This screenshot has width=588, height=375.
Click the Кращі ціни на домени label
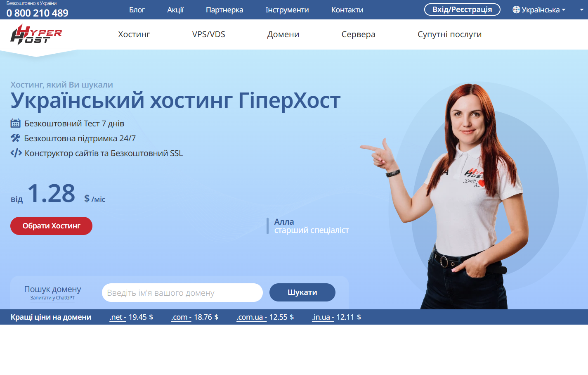pos(51,317)
